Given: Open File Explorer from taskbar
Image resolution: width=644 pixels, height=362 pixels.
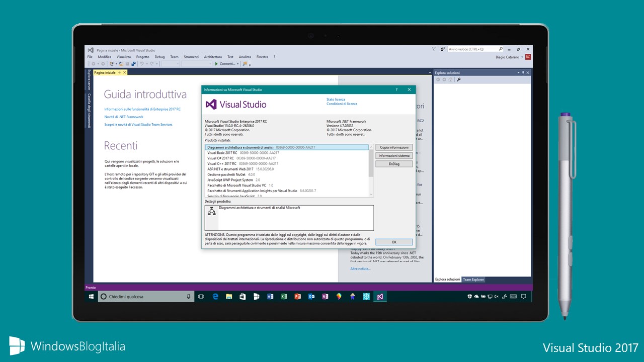Looking at the screenshot, I should coord(228,297).
